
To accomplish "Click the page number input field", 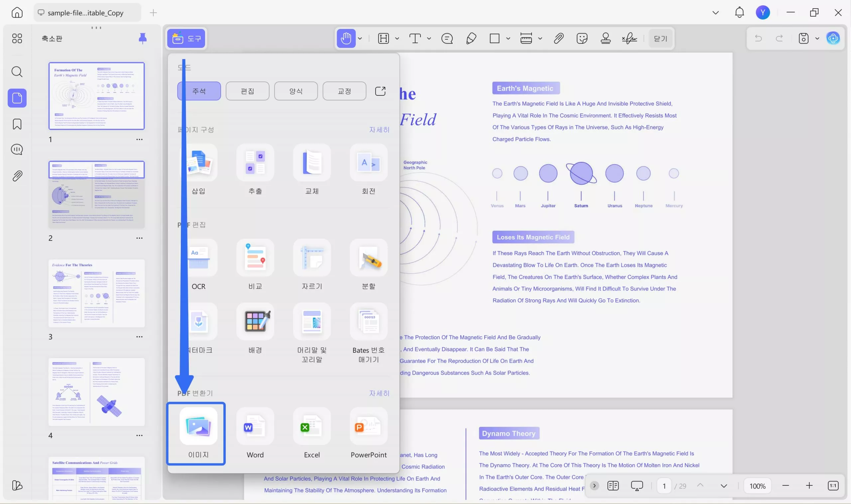I will (x=664, y=486).
